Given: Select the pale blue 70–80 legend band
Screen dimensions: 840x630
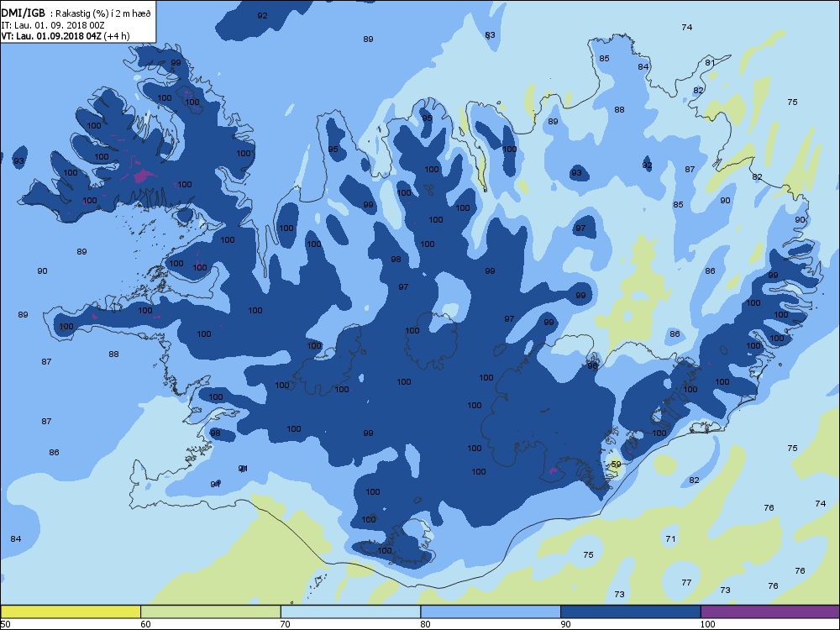Looking at the screenshot, I should tap(350, 612).
